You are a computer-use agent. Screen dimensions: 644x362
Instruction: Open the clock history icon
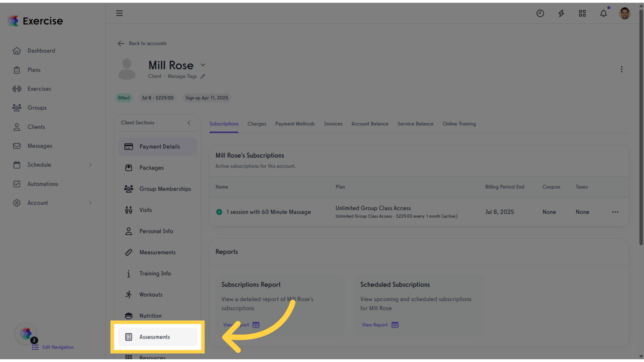point(540,13)
